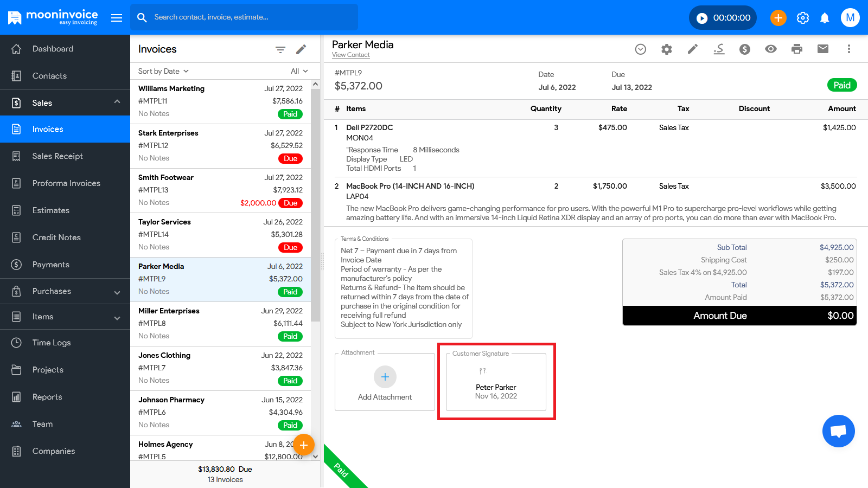The width and height of the screenshot is (868, 488).
Task: Open more options three-dot menu
Action: [849, 49]
